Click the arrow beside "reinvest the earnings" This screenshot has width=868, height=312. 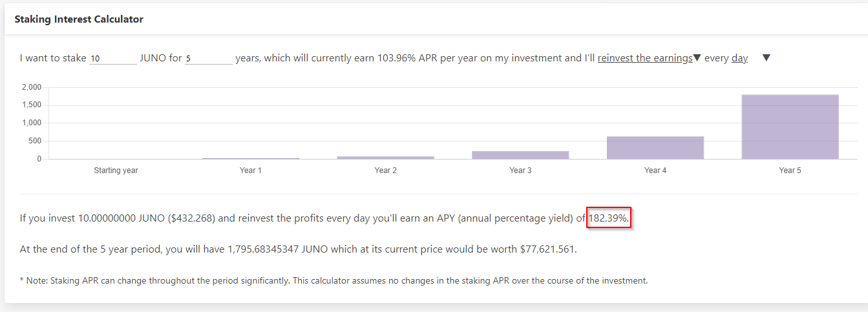[x=697, y=58]
